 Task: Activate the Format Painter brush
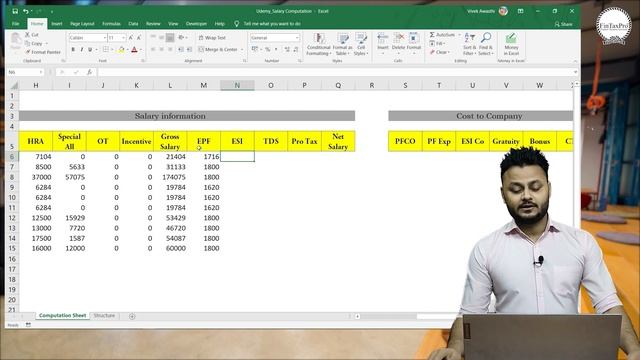click(x=43, y=52)
